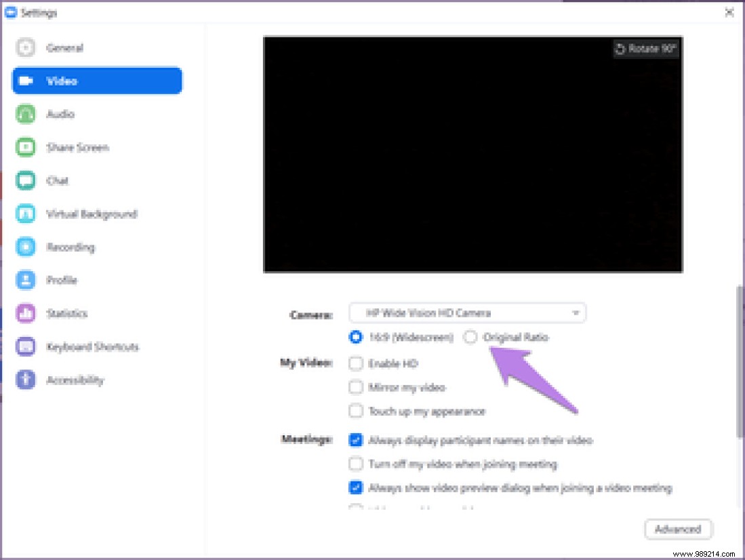Open Advanced video settings
The width and height of the screenshot is (745, 560).
click(x=677, y=529)
